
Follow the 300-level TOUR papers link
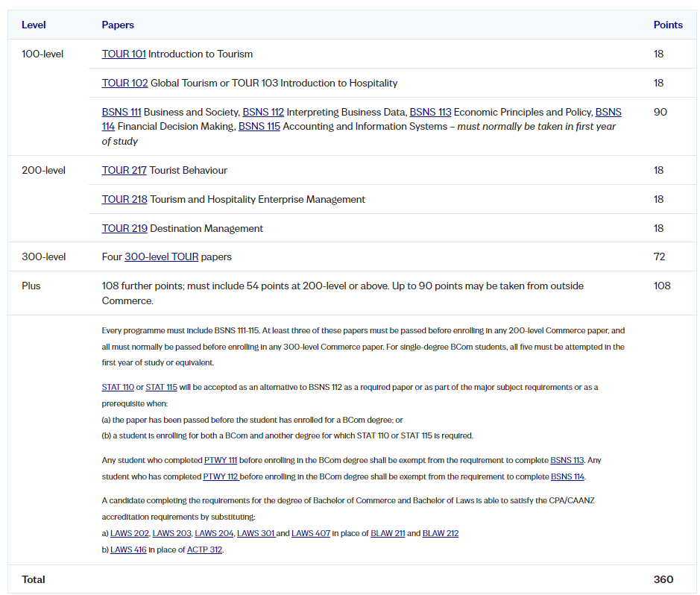pyautogui.click(x=161, y=256)
